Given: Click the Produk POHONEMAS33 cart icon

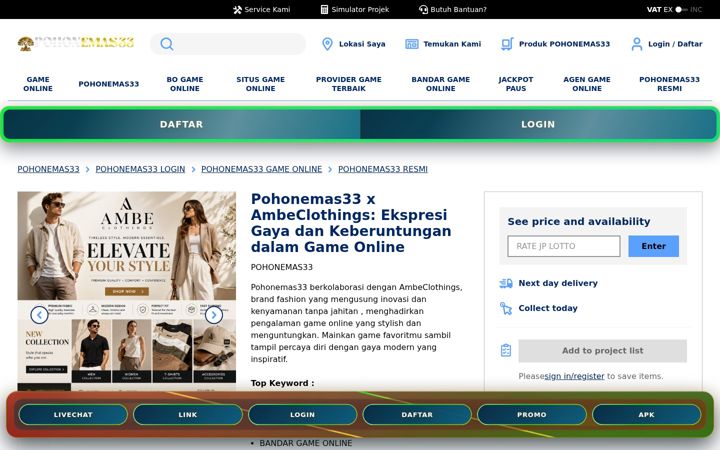Looking at the screenshot, I should click(507, 44).
